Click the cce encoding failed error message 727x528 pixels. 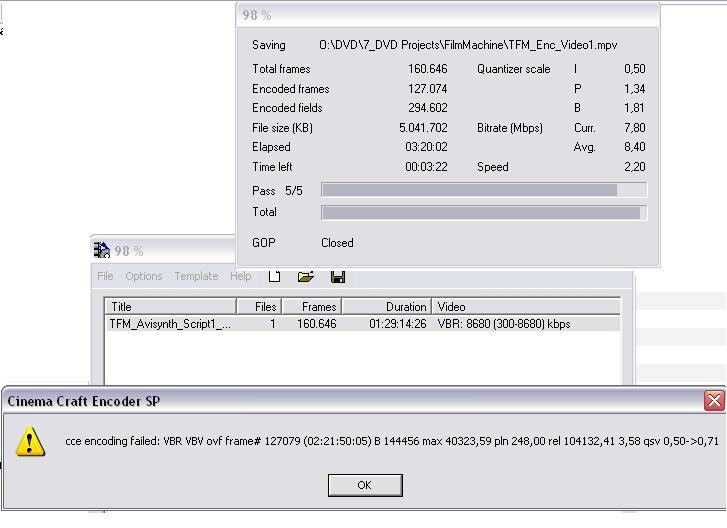click(392, 441)
